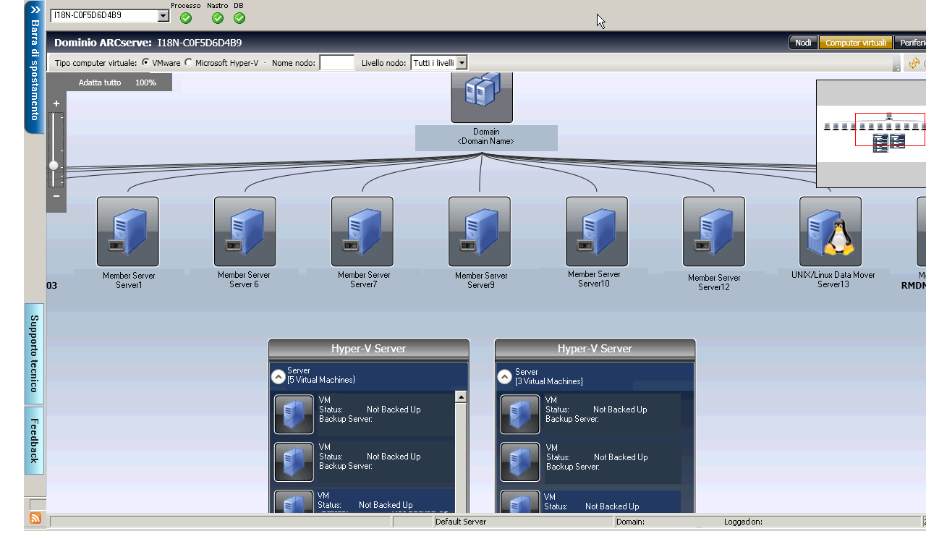Click the Nome nodo input field
The image size is (926, 560).
336,63
